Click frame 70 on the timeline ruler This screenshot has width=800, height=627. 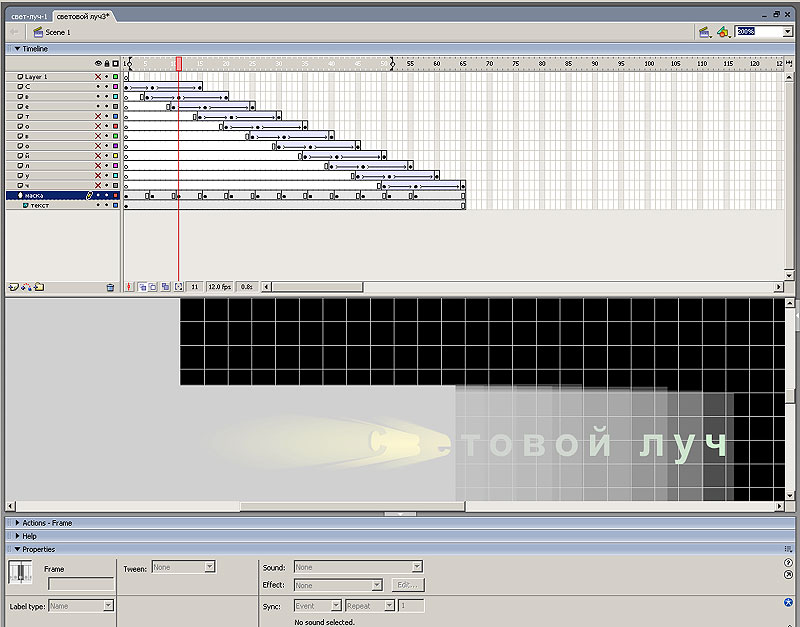coord(490,63)
